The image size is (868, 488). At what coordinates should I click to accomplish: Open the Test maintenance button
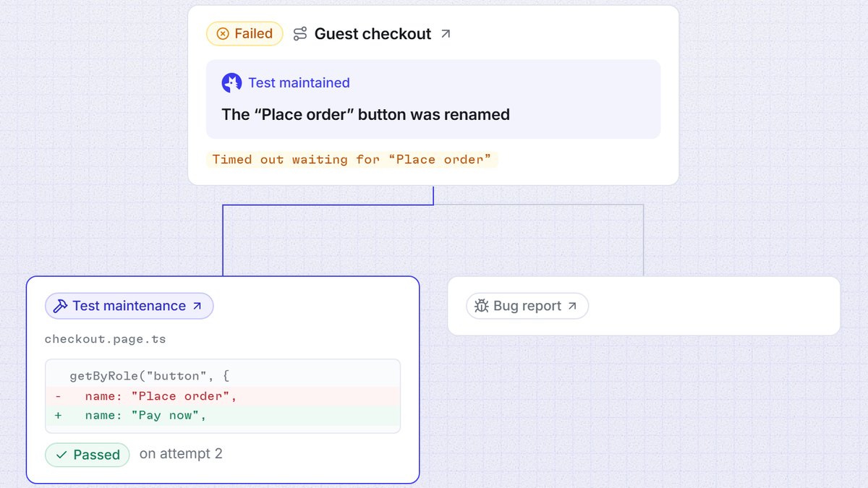click(x=129, y=306)
